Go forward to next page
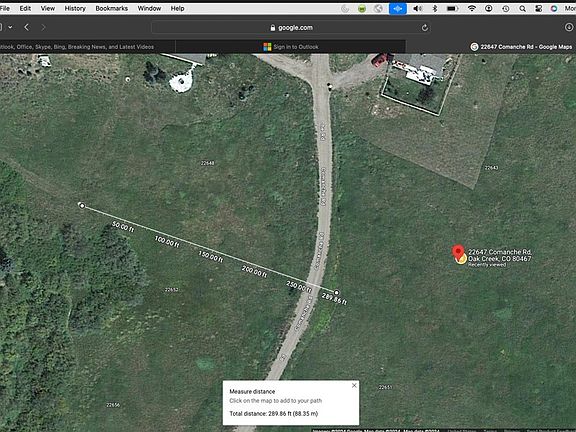This screenshot has width=576, height=432. point(44,27)
